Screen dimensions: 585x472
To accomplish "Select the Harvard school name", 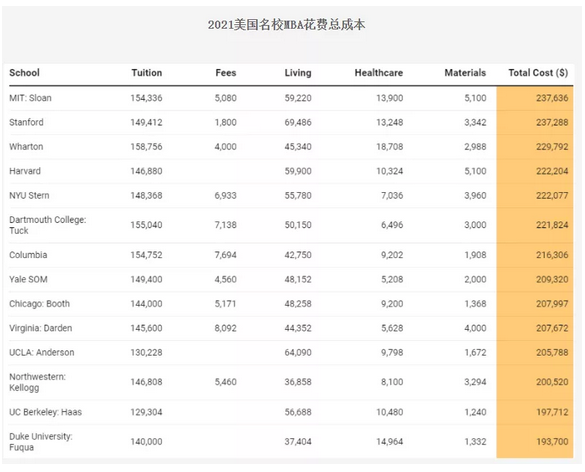I will coord(25,171).
